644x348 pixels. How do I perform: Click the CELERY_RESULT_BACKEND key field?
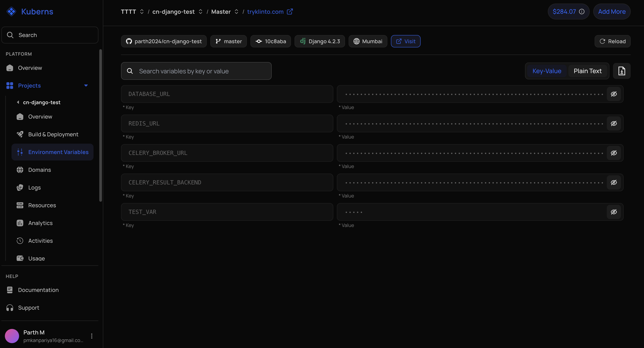227,182
